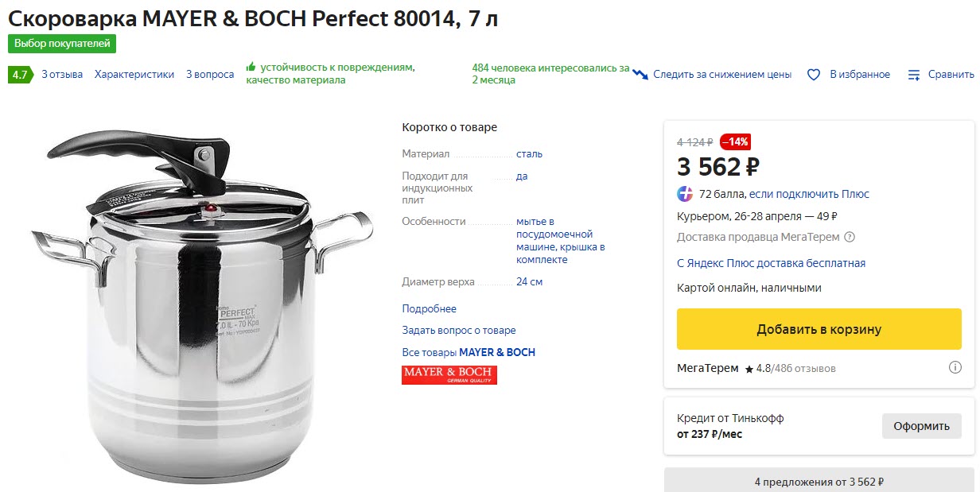Add the pressure cooker to cart
Screen dimensions: 980x492
click(819, 329)
